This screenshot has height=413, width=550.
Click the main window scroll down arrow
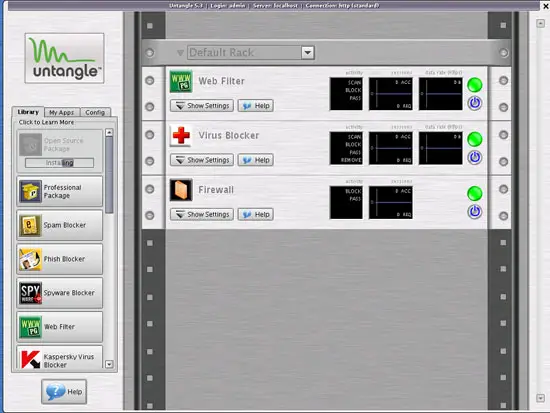[x=541, y=398]
